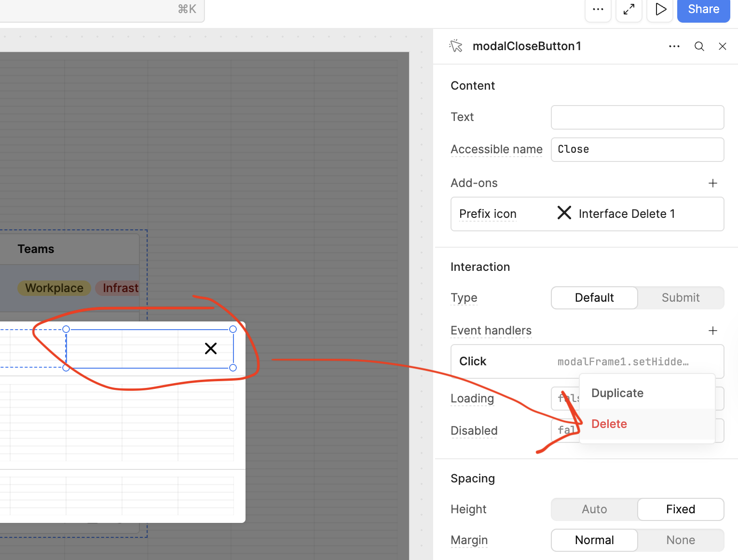The height and width of the screenshot is (560, 738).
Task: Open the Prefix icon Interface Delete 1 add-on
Action: click(587, 214)
